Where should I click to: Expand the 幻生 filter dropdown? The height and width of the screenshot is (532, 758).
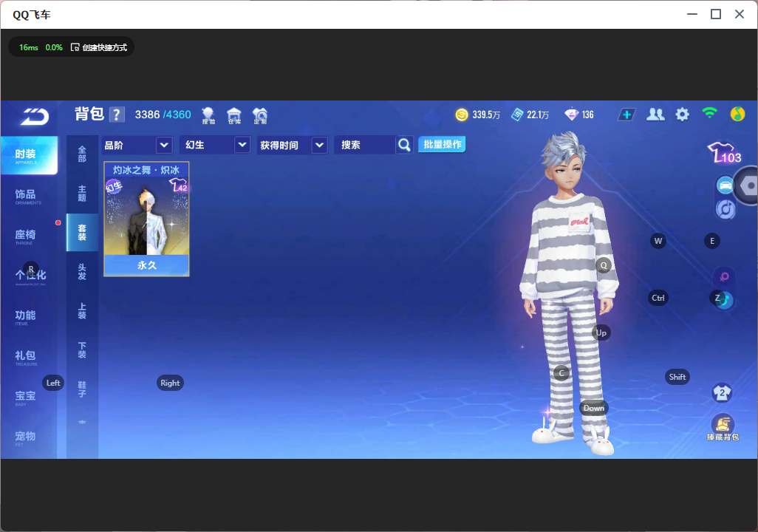coord(215,145)
